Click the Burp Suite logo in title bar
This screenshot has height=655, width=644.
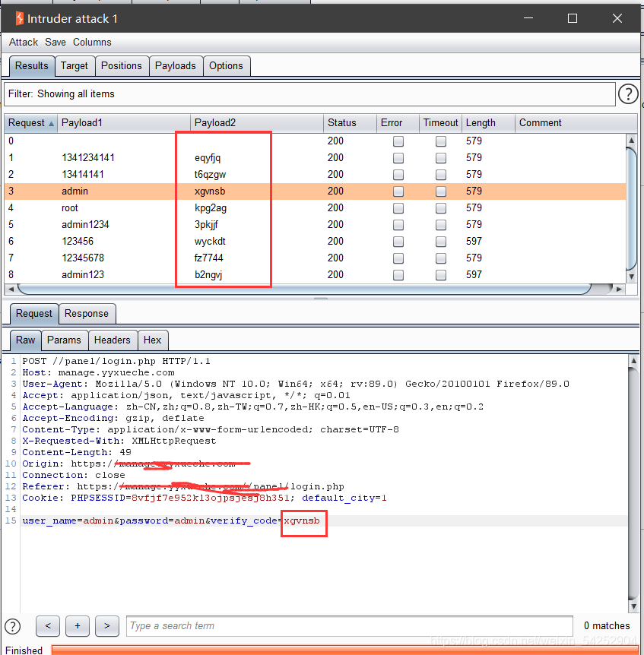tap(19, 18)
